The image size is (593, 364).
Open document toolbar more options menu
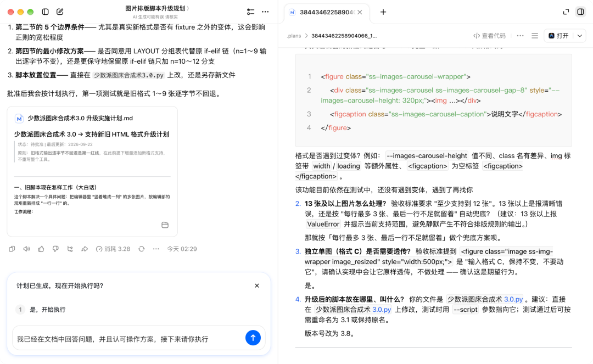521,36
